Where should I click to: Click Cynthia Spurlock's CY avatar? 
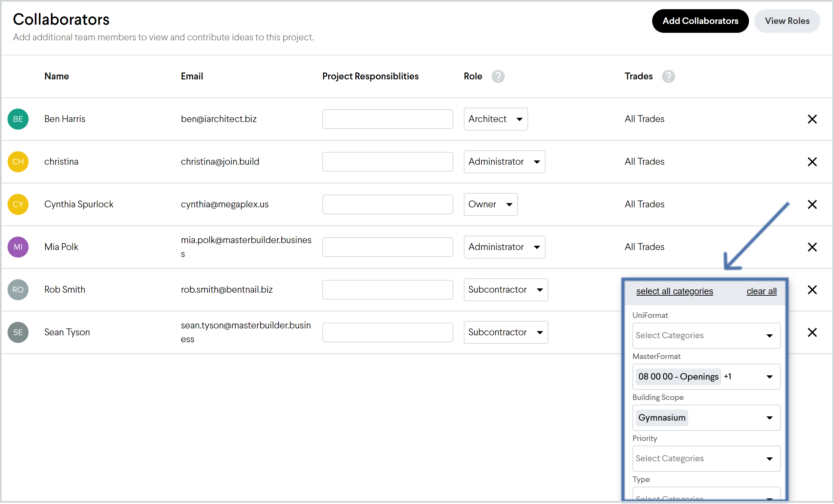click(18, 204)
